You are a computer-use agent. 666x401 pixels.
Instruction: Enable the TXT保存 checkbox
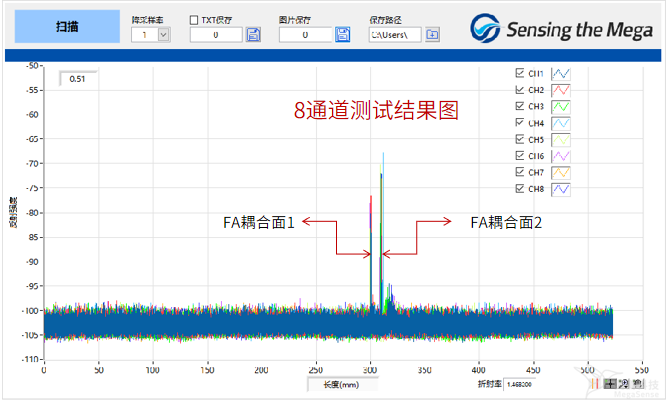tap(194, 20)
